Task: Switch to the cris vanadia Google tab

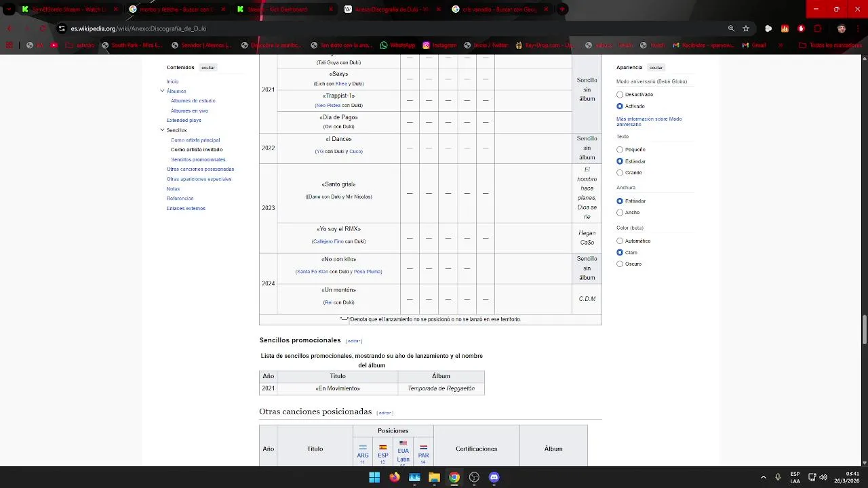Action: tap(500, 9)
